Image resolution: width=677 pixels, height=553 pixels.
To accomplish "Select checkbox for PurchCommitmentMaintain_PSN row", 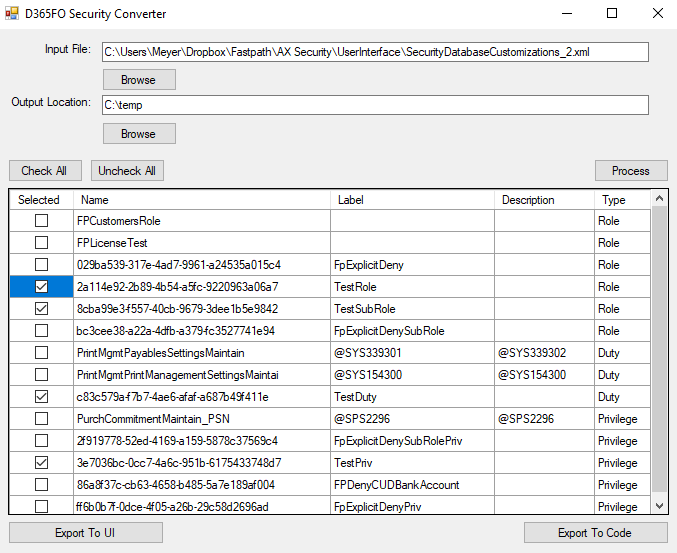I will click(41, 419).
